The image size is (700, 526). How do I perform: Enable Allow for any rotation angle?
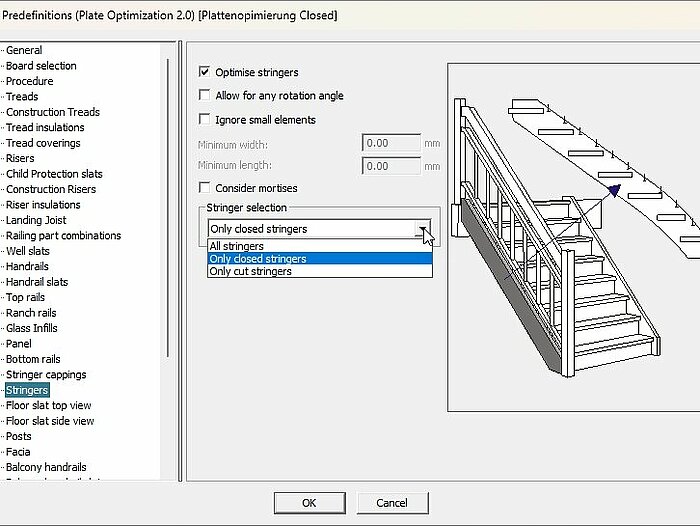click(204, 95)
